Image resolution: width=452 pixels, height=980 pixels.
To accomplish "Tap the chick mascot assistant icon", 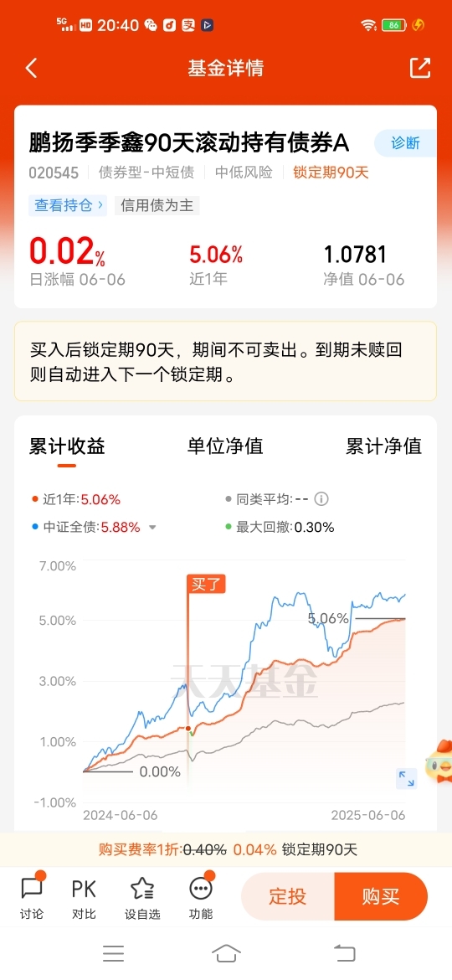I will point(439,761).
